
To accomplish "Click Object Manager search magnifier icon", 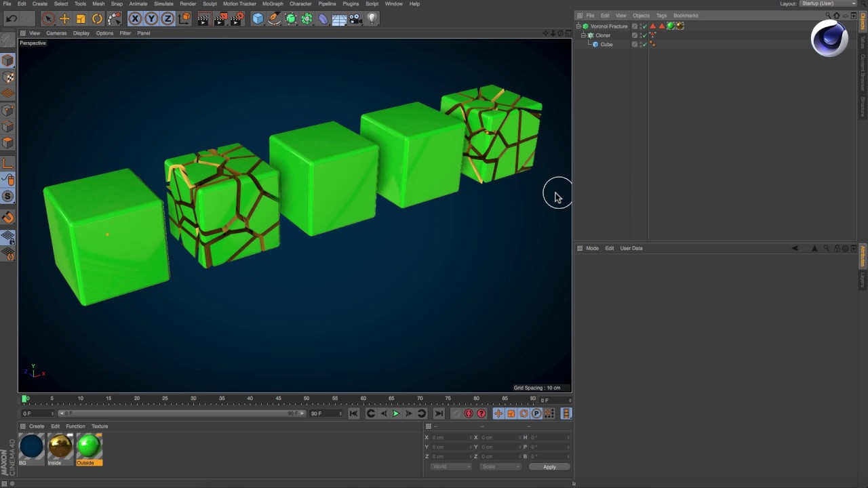I will point(828,16).
